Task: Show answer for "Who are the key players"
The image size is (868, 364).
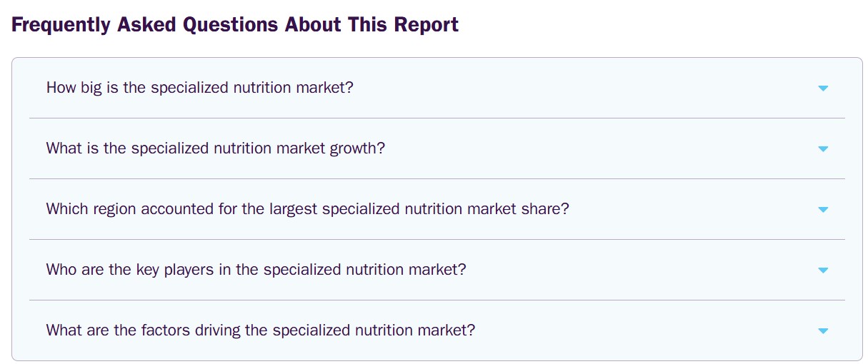Action: coord(256,270)
